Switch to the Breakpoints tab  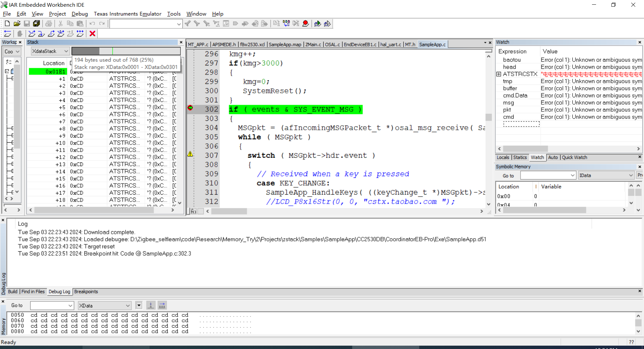pyautogui.click(x=86, y=292)
